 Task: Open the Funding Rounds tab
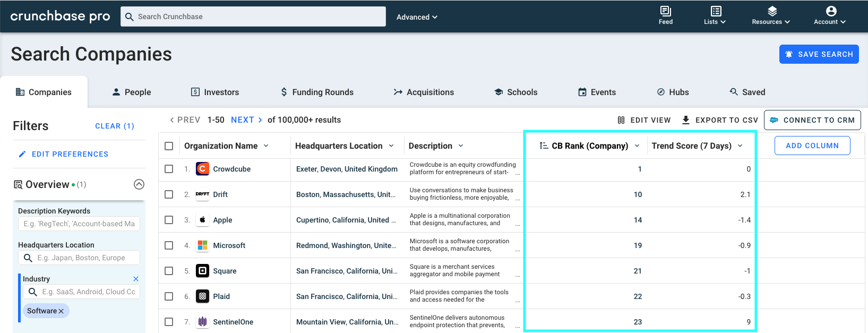[x=317, y=92]
